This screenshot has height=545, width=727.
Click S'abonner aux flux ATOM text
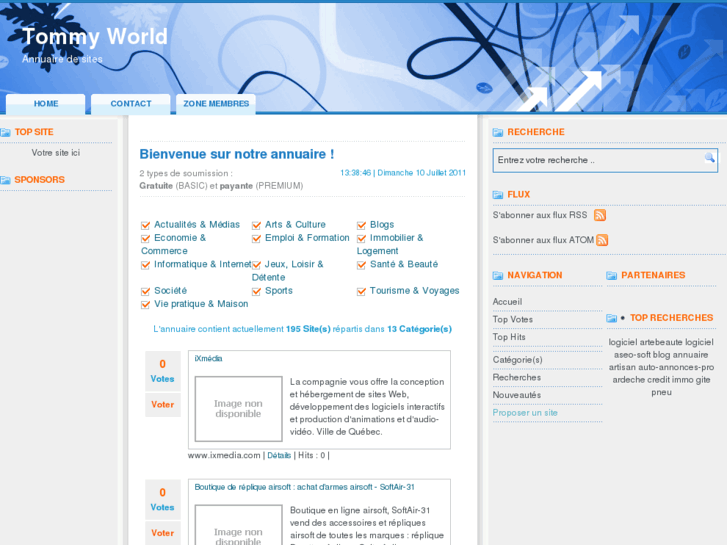point(543,240)
